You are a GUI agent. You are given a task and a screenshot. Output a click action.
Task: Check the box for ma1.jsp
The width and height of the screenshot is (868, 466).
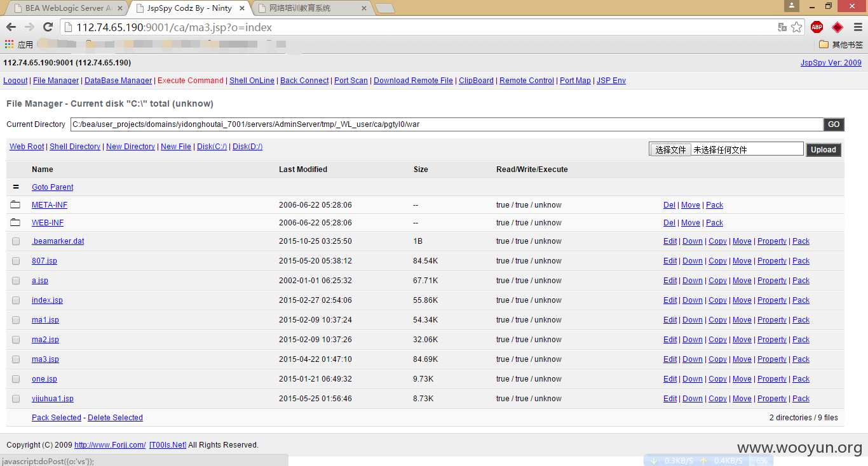(x=16, y=320)
